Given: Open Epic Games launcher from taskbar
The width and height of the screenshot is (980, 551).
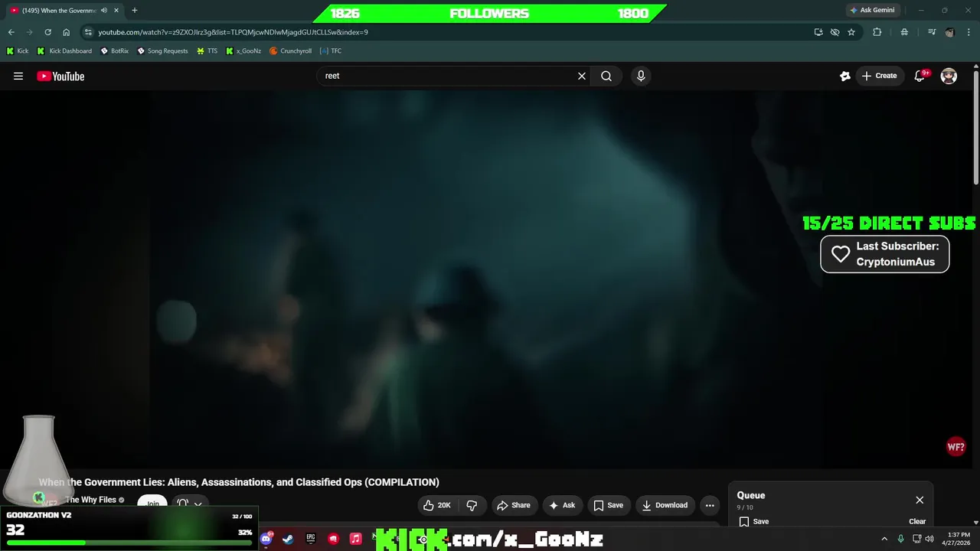Looking at the screenshot, I should coord(311,539).
